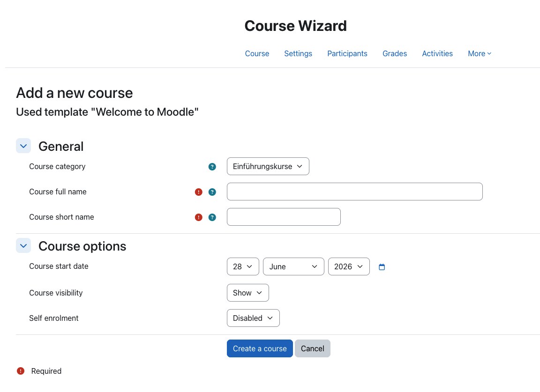The height and width of the screenshot is (392, 540).
Task: Open help for Course short name
Action: tap(212, 217)
